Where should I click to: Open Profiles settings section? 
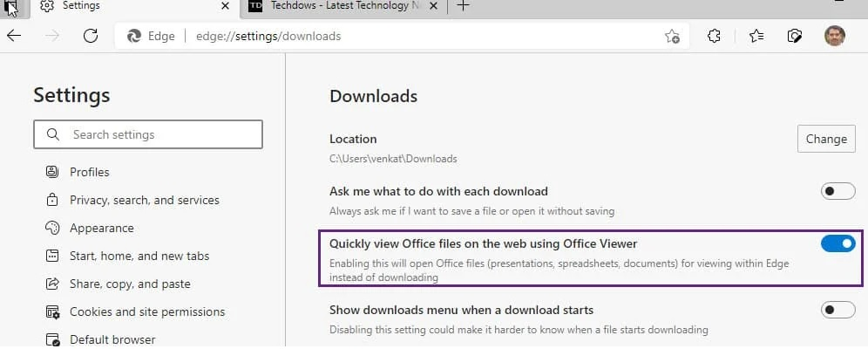(89, 172)
